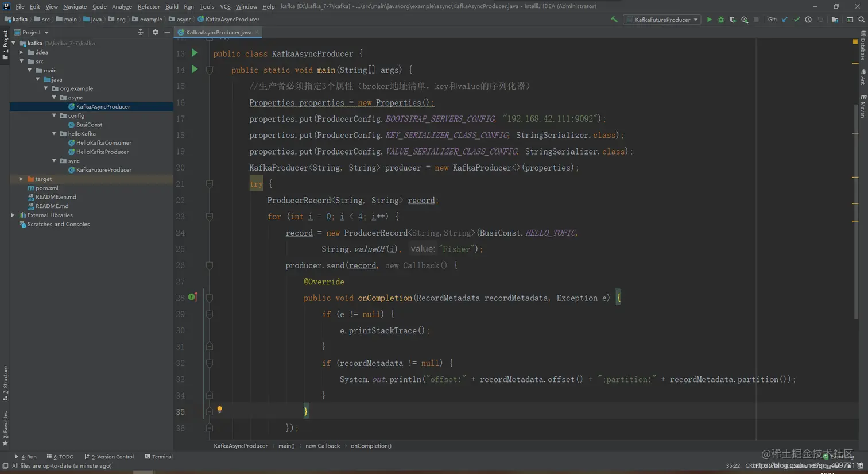The height and width of the screenshot is (474, 868).
Task: Toggle the 1: Project tool window tab
Action: point(5,45)
